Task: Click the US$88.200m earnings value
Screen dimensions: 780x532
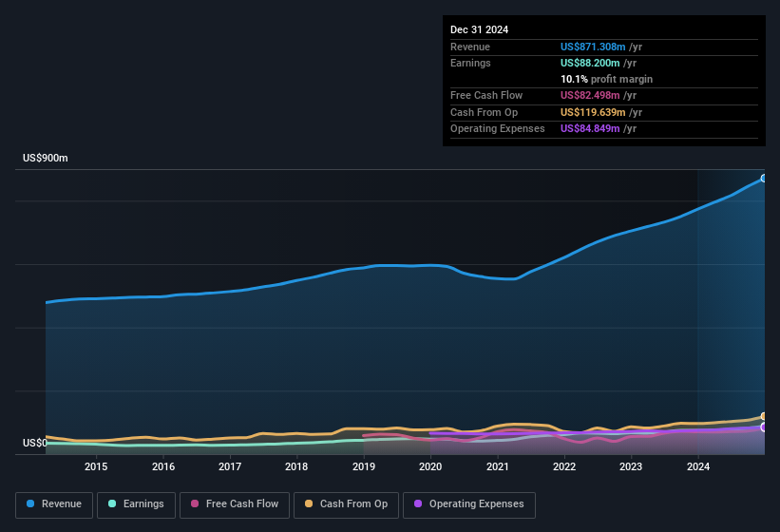Action: (590, 63)
